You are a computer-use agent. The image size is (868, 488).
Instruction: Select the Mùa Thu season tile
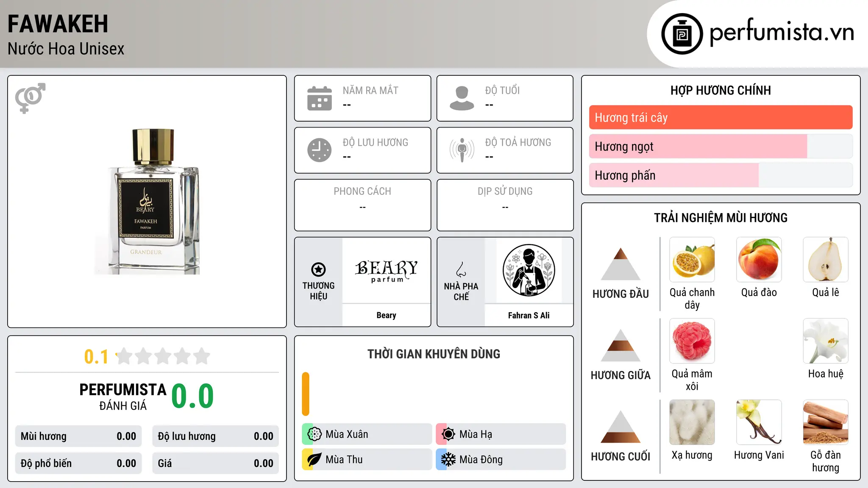367,460
